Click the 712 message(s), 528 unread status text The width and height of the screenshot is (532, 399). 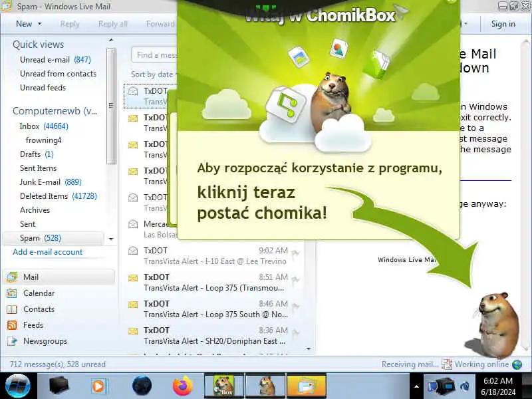58,364
